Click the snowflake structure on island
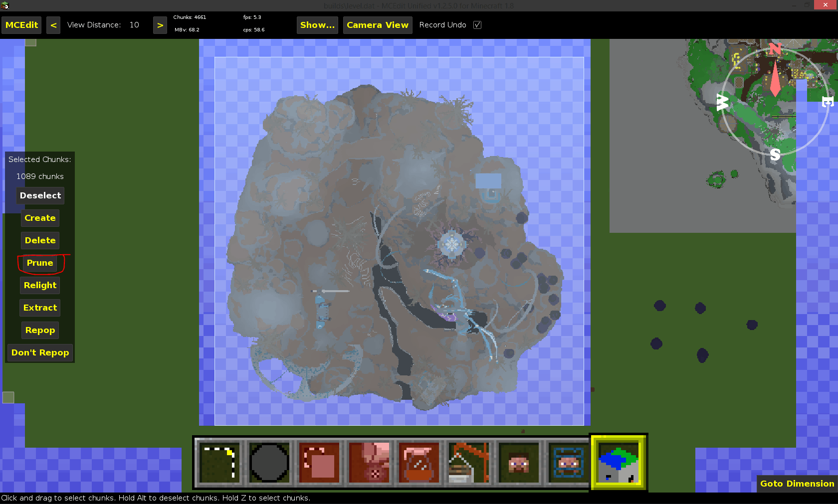Viewport: 838px width, 504px height. (452, 244)
